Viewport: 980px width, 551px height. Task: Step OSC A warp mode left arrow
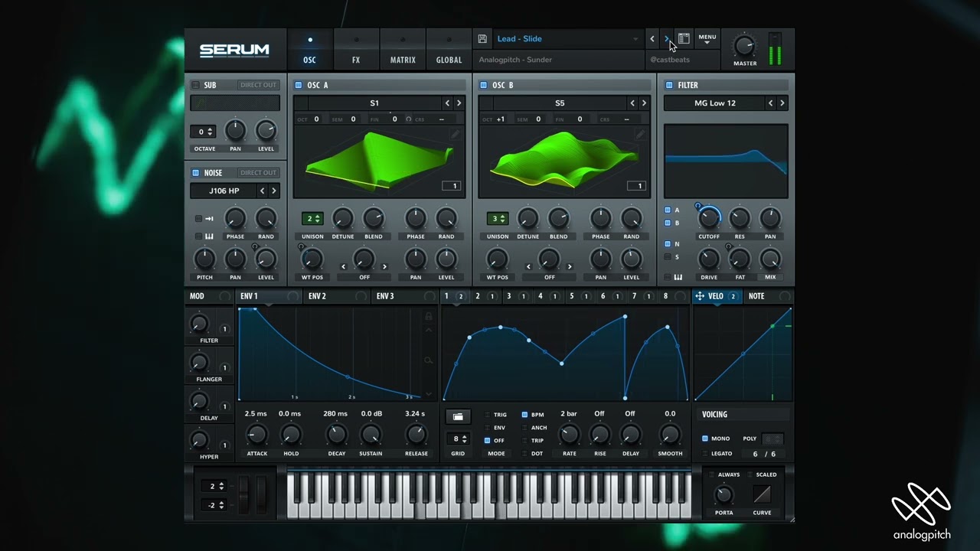pos(343,267)
